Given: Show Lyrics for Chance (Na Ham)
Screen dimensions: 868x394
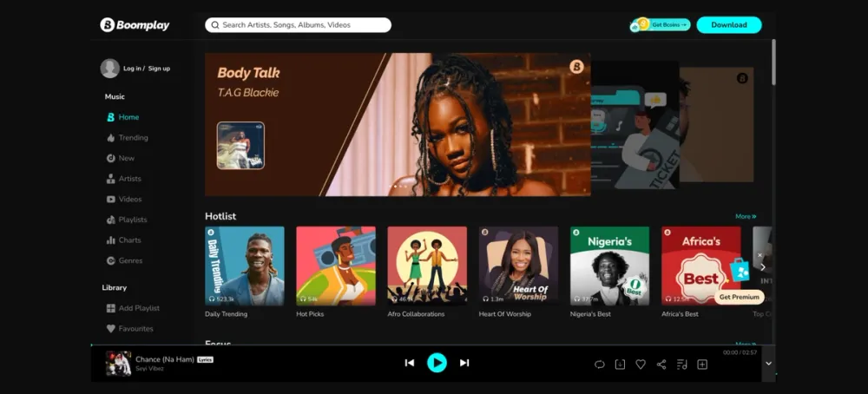Looking at the screenshot, I should pyautogui.click(x=206, y=359).
